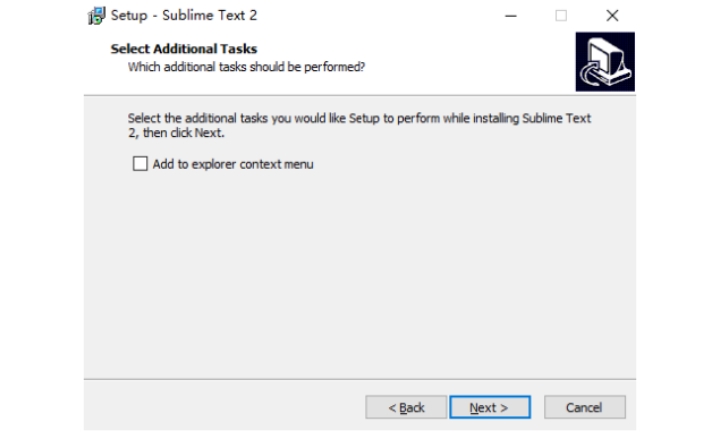
Task: Click the word 'Setup' in the window title
Action: [129, 16]
